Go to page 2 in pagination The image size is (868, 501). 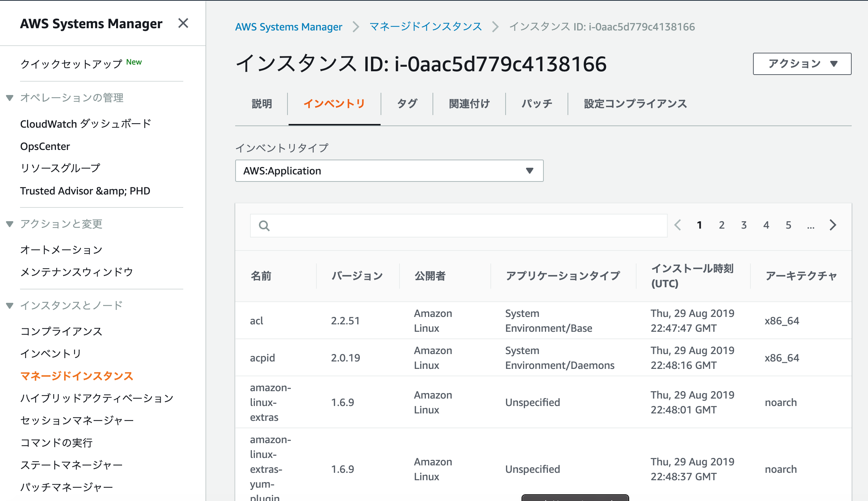(721, 225)
